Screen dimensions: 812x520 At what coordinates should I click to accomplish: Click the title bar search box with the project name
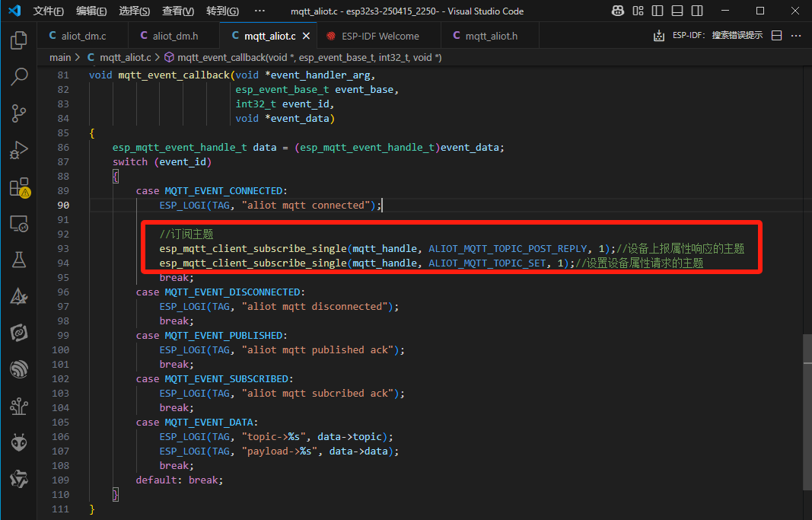pyautogui.click(x=407, y=11)
